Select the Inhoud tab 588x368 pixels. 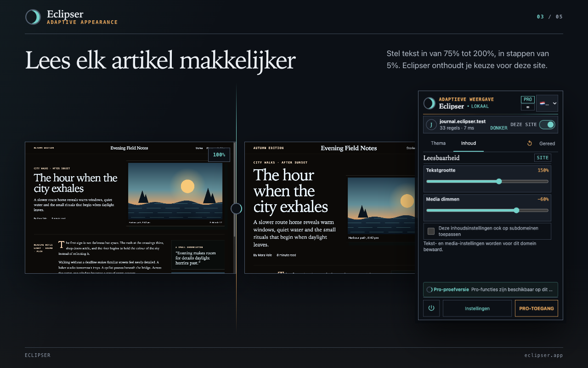pyautogui.click(x=469, y=144)
